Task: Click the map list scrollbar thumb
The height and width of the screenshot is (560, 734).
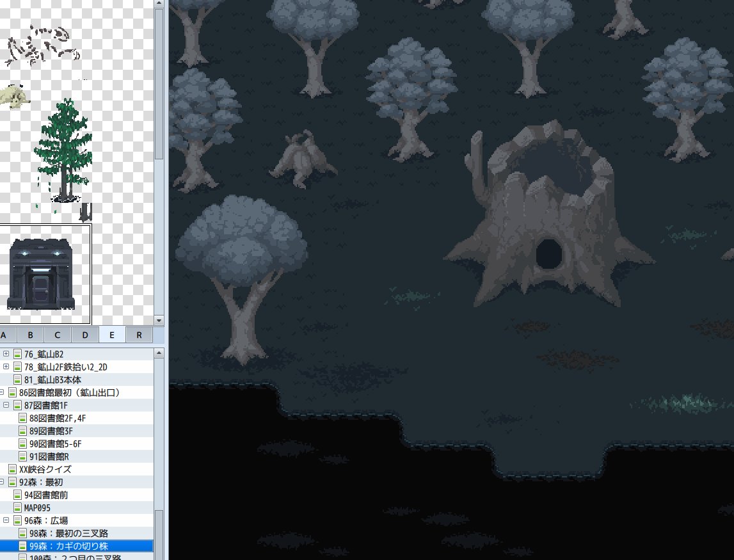Action: (159, 534)
